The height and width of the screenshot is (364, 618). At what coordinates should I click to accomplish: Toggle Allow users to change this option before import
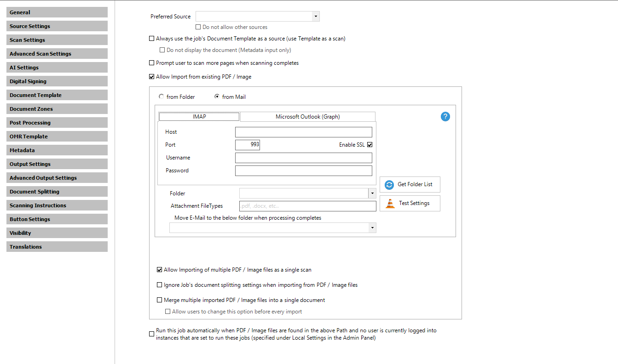(x=168, y=312)
